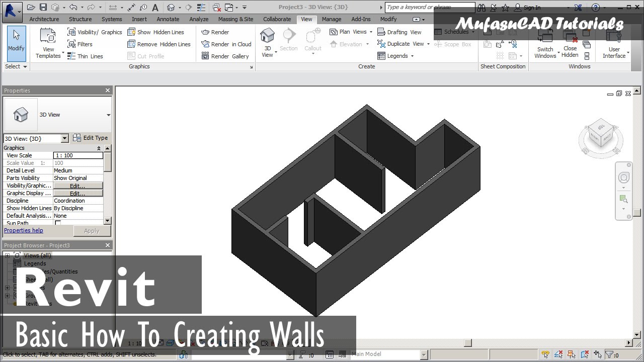
Task: Click Remove Hidden Lines tool
Action: (x=159, y=44)
